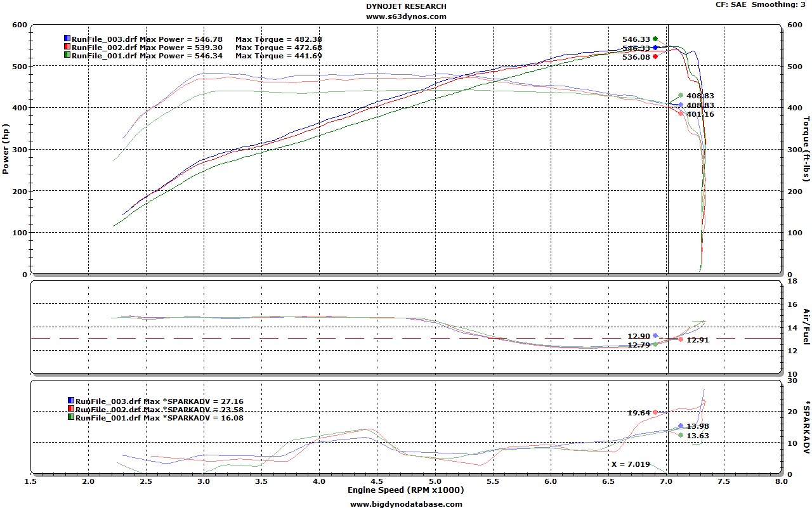
Task: Toggle the red 401.16 torque marker
Action: (x=680, y=114)
